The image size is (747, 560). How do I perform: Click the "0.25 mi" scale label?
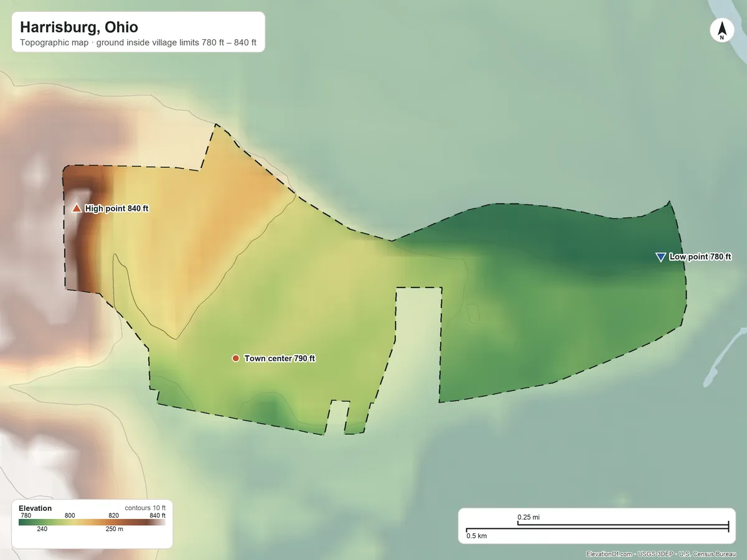pyautogui.click(x=529, y=517)
